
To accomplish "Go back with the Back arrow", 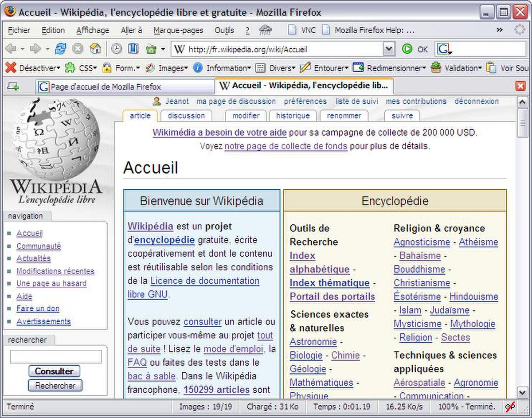I will pos(11,49).
